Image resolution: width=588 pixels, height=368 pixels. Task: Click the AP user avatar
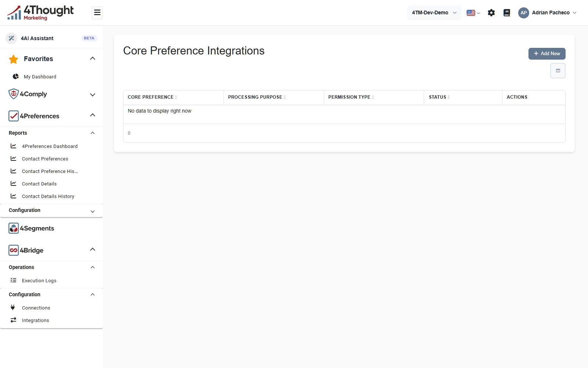(x=524, y=13)
